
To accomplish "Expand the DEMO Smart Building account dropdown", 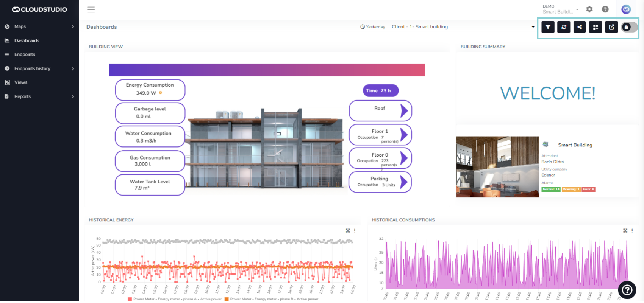I will (561, 9).
